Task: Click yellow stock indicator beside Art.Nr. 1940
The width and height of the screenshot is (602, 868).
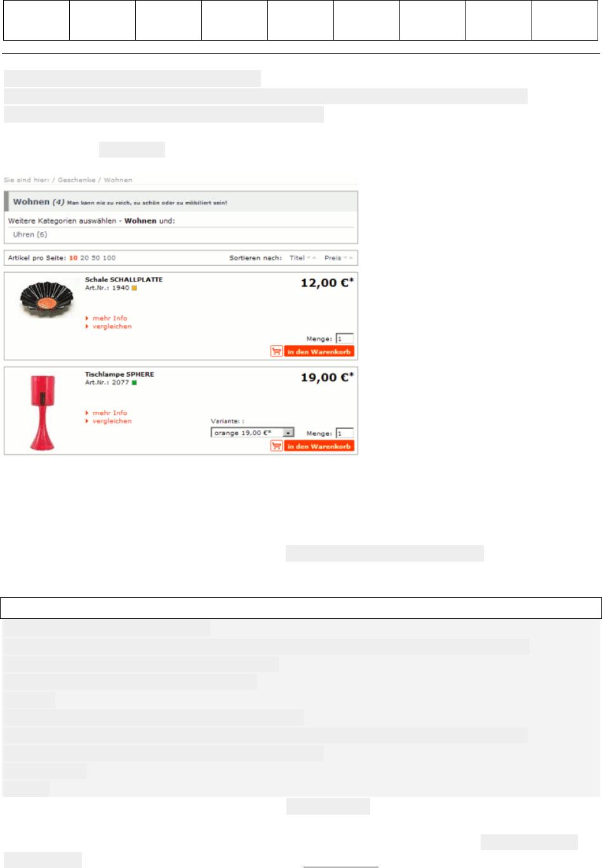Action: [134, 288]
